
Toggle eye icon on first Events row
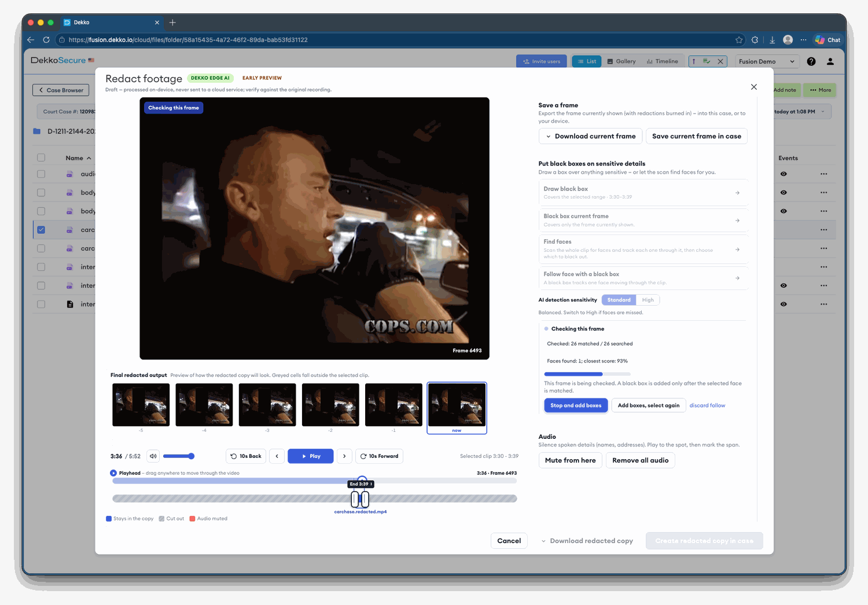click(x=784, y=174)
